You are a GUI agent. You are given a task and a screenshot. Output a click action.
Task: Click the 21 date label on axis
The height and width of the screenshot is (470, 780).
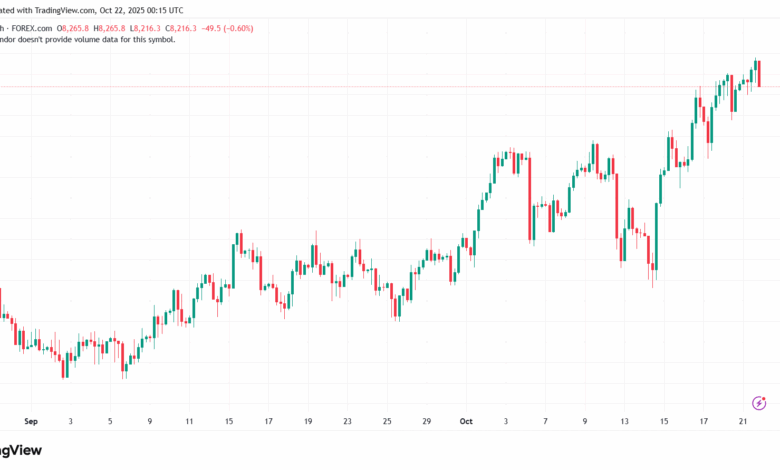click(x=743, y=421)
